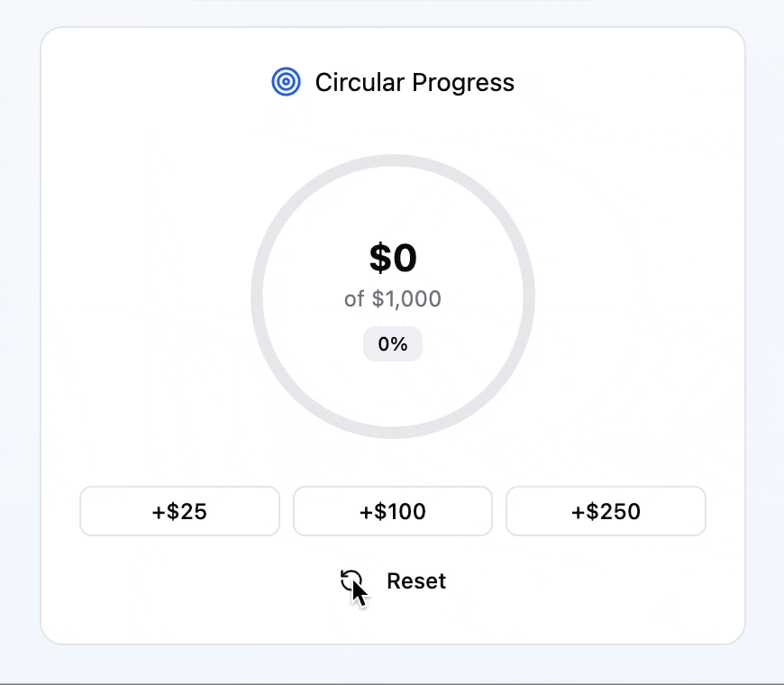Increase progress by the largest amount
Viewport: 784px width, 685px height.
[606, 511]
